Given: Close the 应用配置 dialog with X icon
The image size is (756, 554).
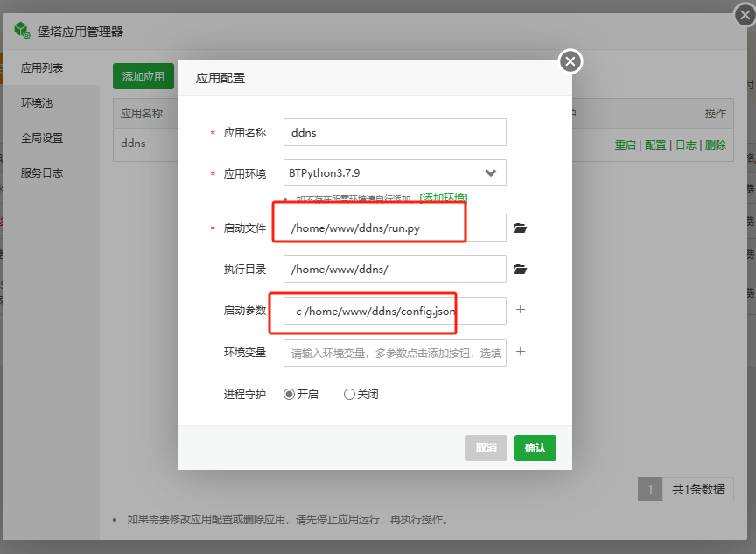Looking at the screenshot, I should pos(570,61).
